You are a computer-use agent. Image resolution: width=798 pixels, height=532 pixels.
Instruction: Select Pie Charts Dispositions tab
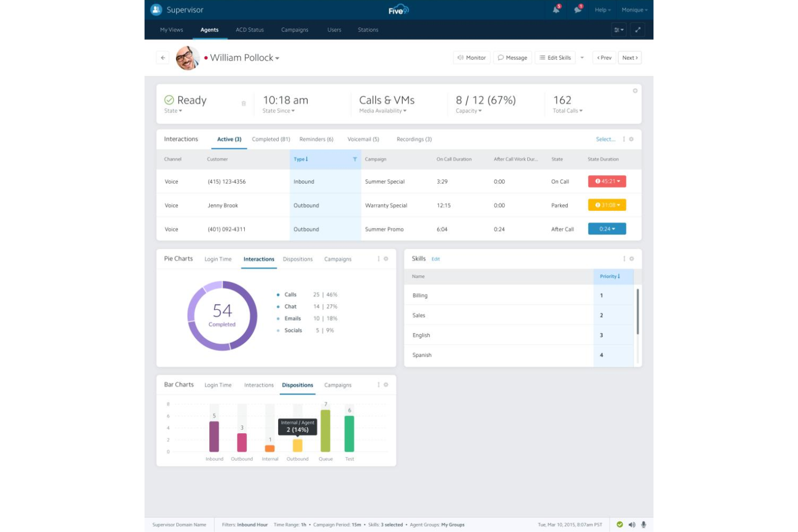tap(298, 259)
